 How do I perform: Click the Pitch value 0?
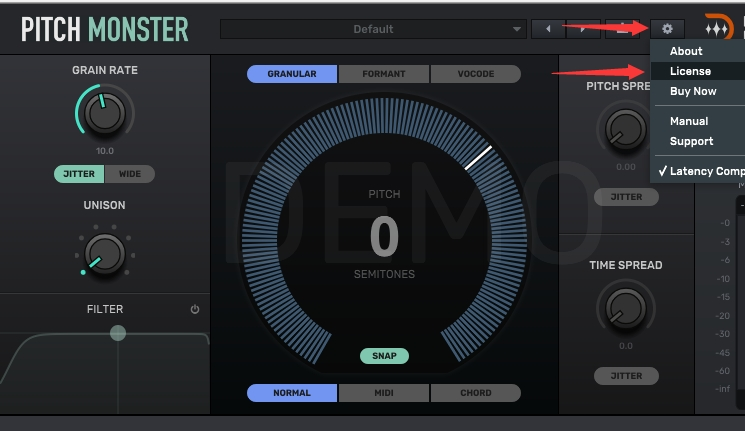coord(384,236)
